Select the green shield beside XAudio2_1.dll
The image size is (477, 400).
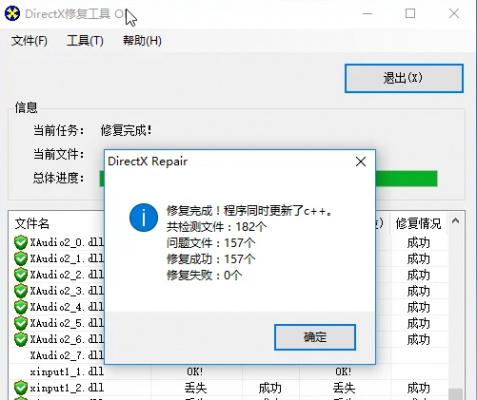21,259
